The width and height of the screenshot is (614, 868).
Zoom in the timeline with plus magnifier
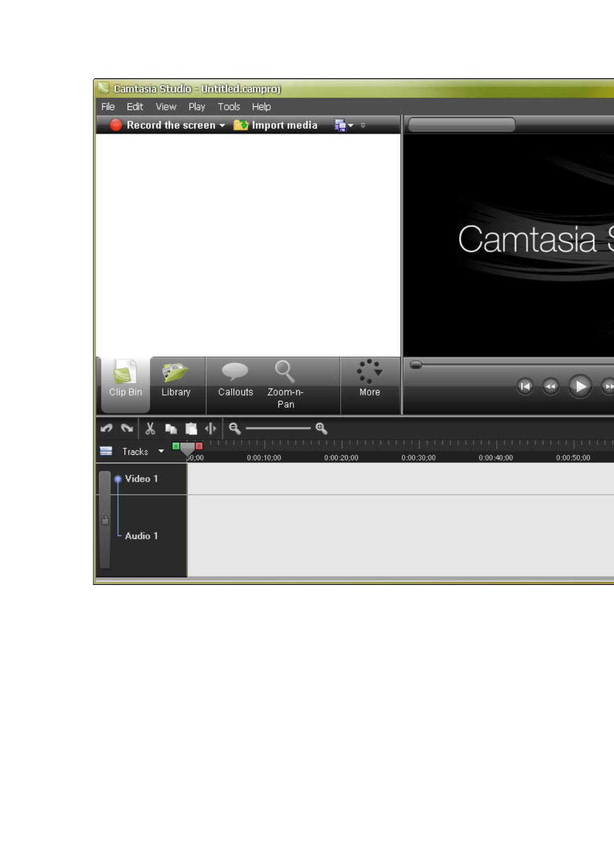322,429
